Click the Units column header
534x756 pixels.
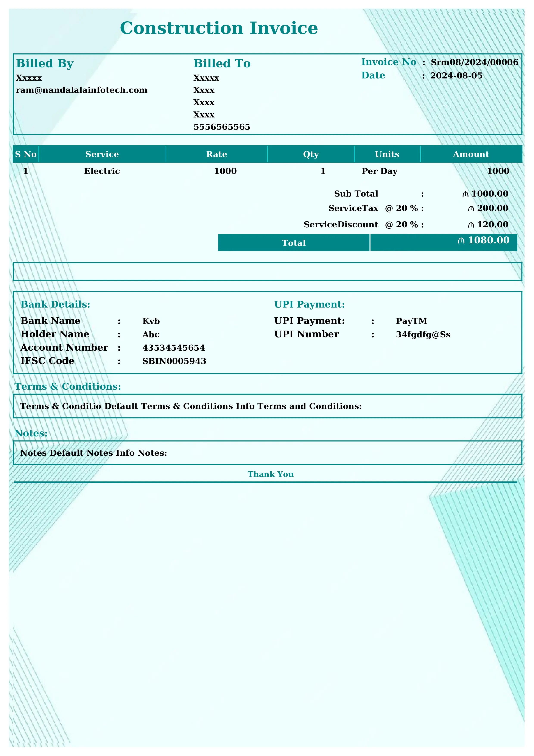pyautogui.click(x=387, y=155)
